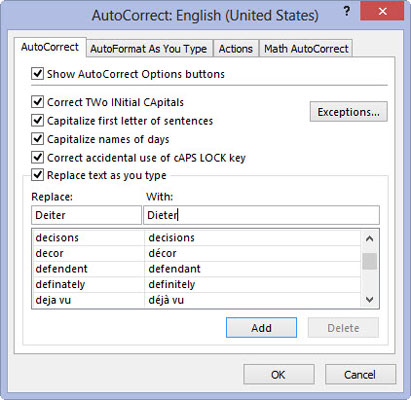Uncheck Correct accidental use of cAPS LOCK key
This screenshot has width=411, height=400.
click(x=37, y=157)
